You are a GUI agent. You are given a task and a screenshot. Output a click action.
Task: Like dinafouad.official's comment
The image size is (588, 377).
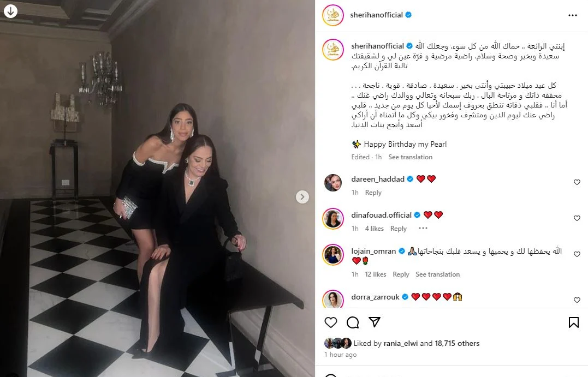(x=577, y=218)
